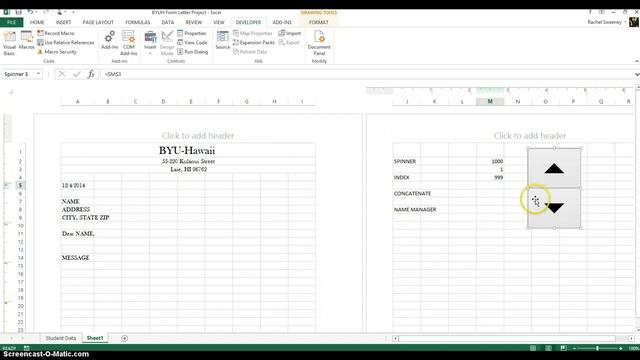
Task: Switch to Page Layout view in status bar
Action: tap(548, 348)
